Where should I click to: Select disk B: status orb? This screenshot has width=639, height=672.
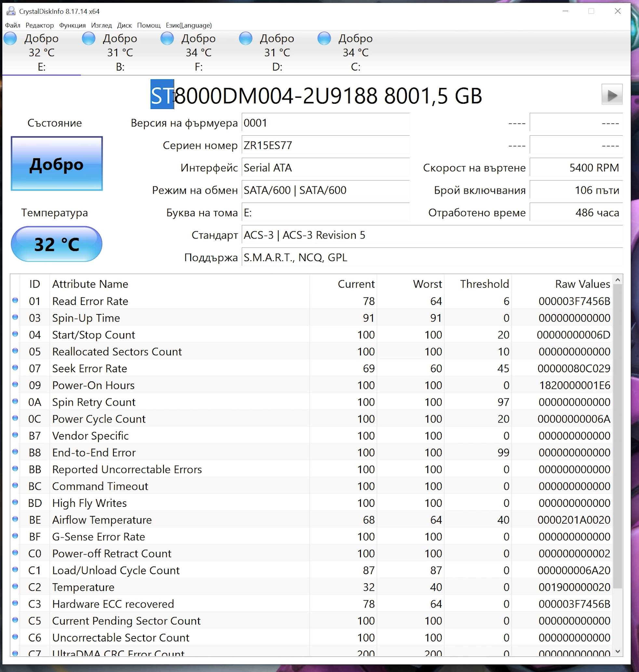click(88, 38)
